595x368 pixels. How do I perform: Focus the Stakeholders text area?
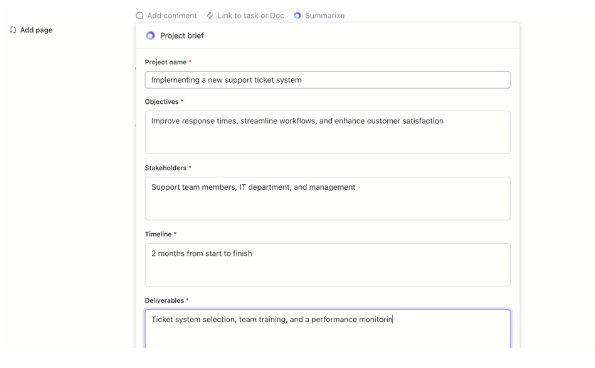[327, 198]
